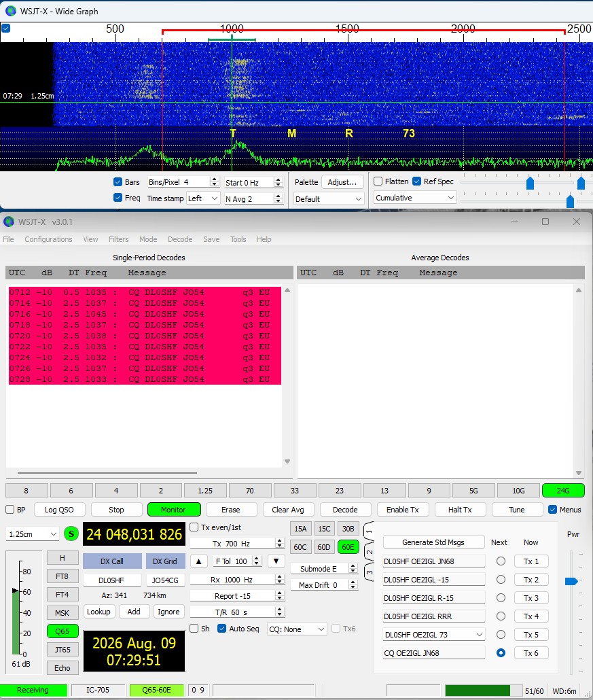Open the Decode menu

click(x=180, y=239)
